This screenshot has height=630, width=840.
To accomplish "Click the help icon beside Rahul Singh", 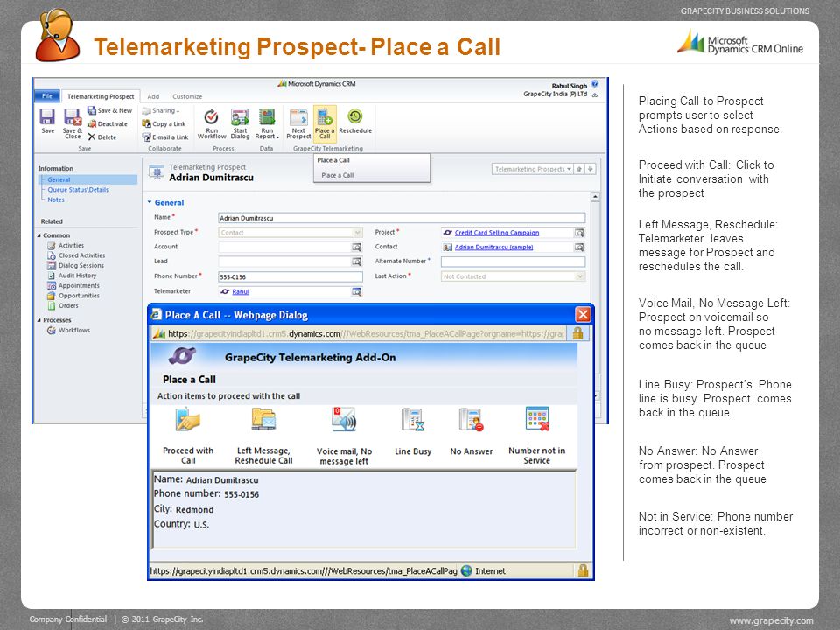I will (595, 84).
